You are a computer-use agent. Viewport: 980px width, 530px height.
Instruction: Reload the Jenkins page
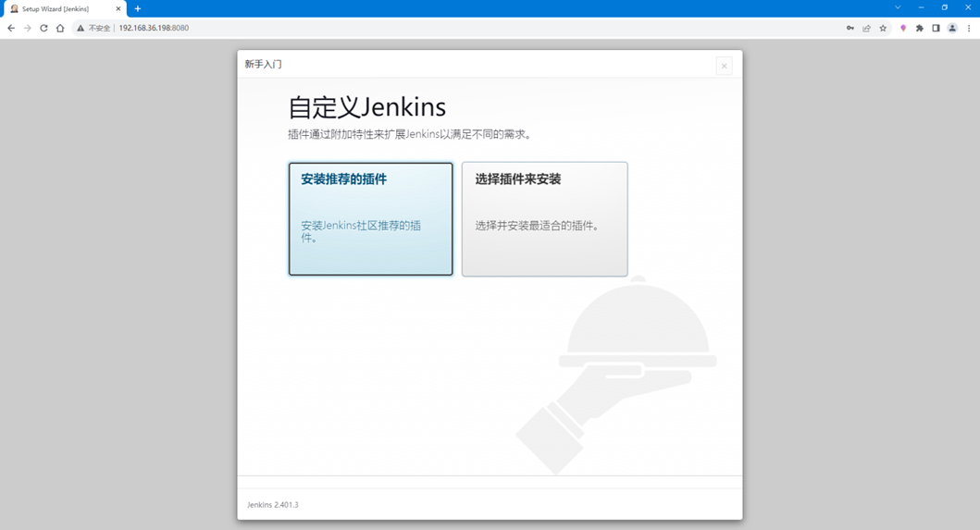[x=43, y=28]
